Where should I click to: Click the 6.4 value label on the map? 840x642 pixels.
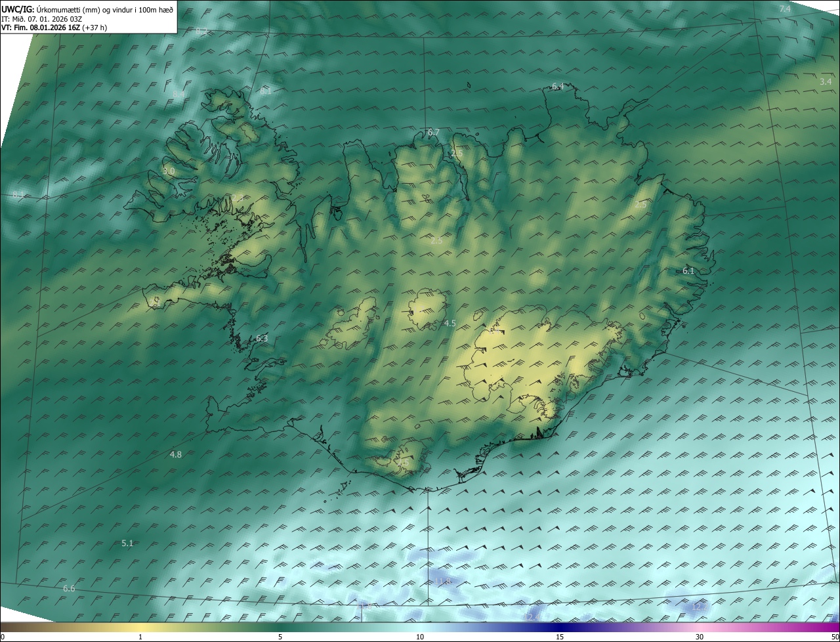pyautogui.click(x=558, y=86)
